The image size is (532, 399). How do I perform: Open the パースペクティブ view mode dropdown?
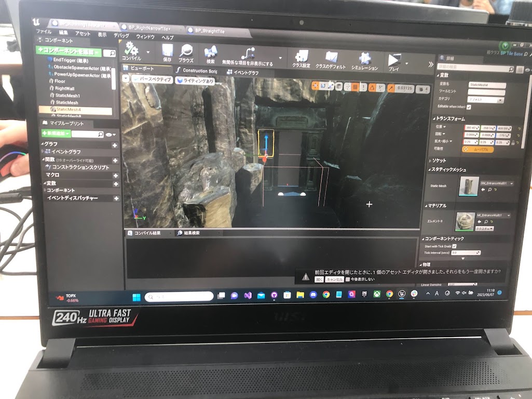pyautogui.click(x=152, y=79)
